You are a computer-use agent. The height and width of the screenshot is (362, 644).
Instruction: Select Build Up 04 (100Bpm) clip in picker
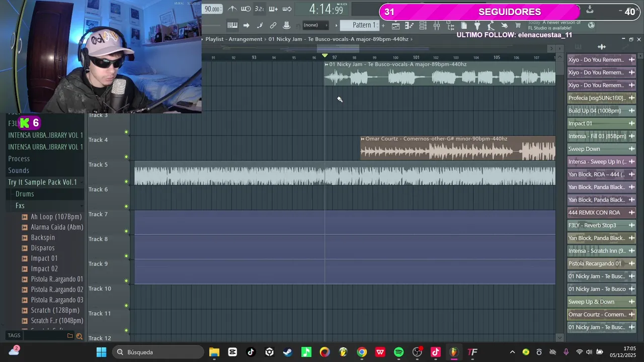[x=601, y=111]
